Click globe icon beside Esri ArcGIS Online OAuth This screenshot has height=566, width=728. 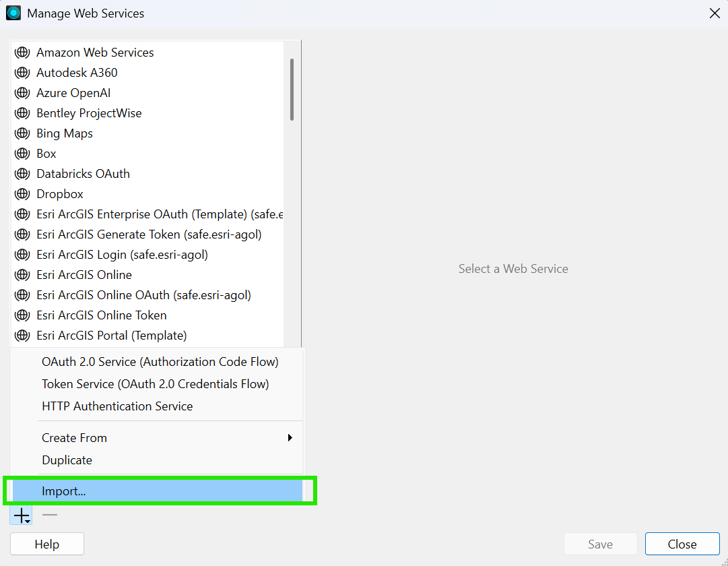click(22, 295)
